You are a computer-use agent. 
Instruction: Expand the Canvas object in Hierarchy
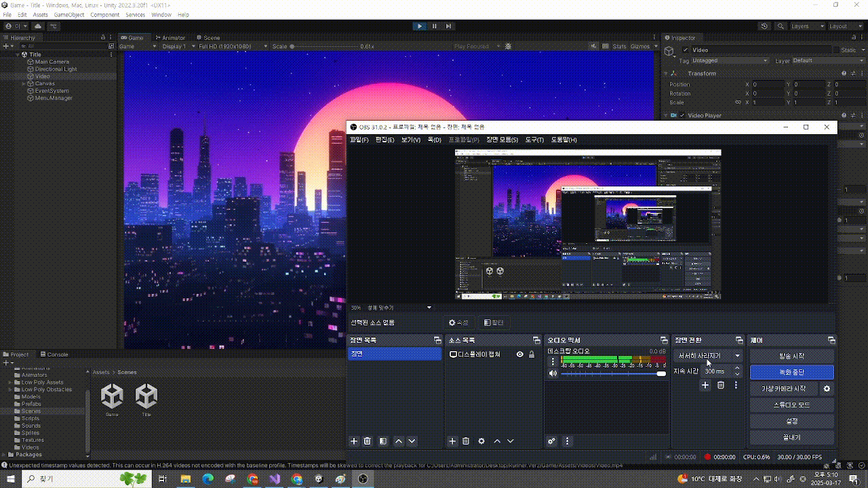24,83
